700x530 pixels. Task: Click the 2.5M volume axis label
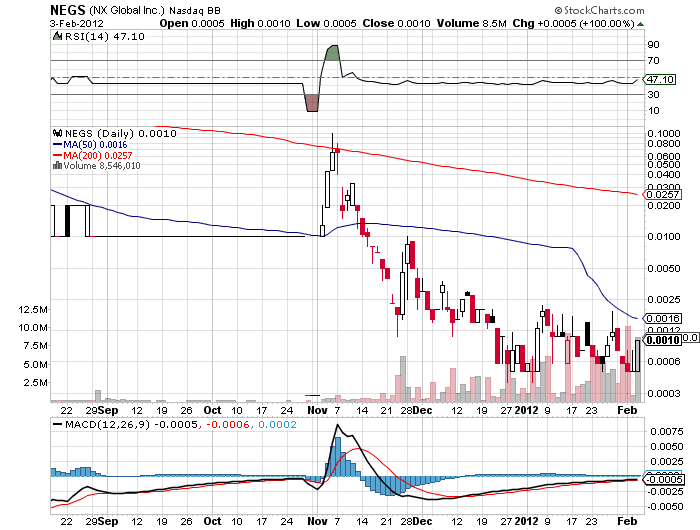[35, 383]
